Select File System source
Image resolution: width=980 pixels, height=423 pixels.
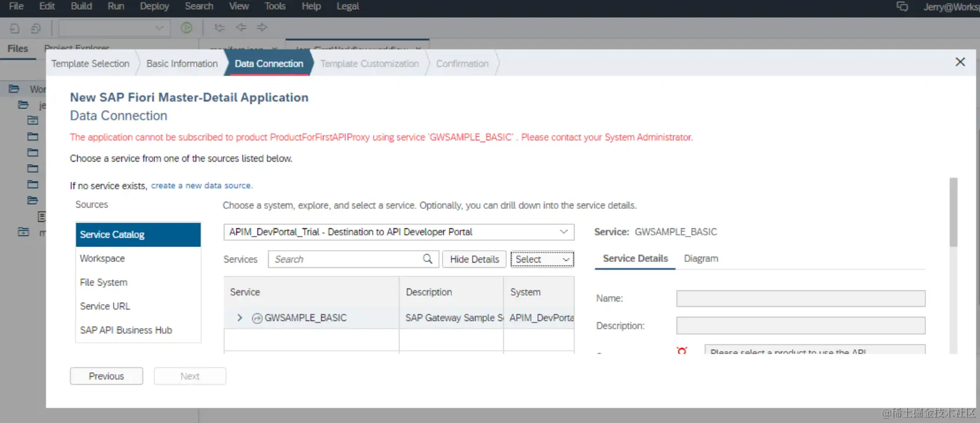(138, 283)
